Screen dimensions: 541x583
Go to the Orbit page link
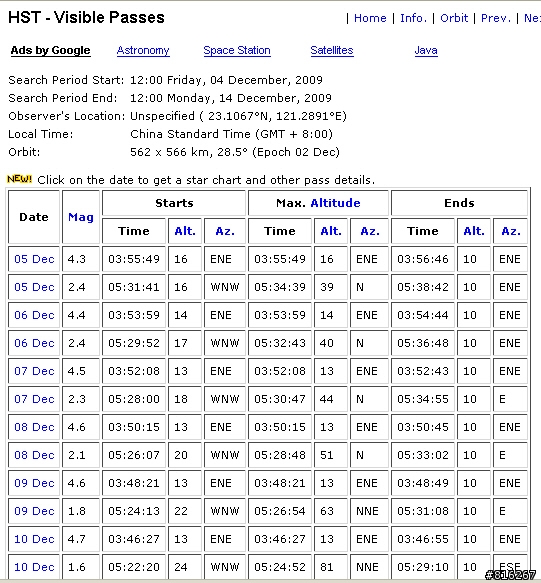(x=454, y=18)
